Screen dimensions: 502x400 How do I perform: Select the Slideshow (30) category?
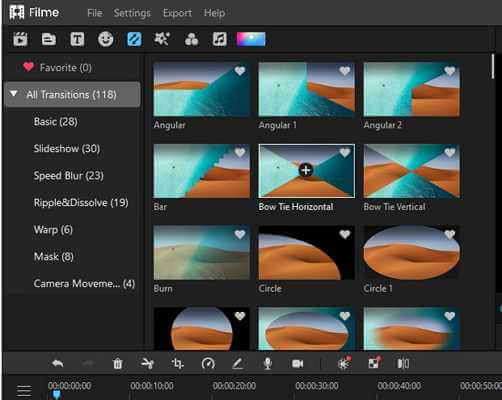[x=67, y=148]
